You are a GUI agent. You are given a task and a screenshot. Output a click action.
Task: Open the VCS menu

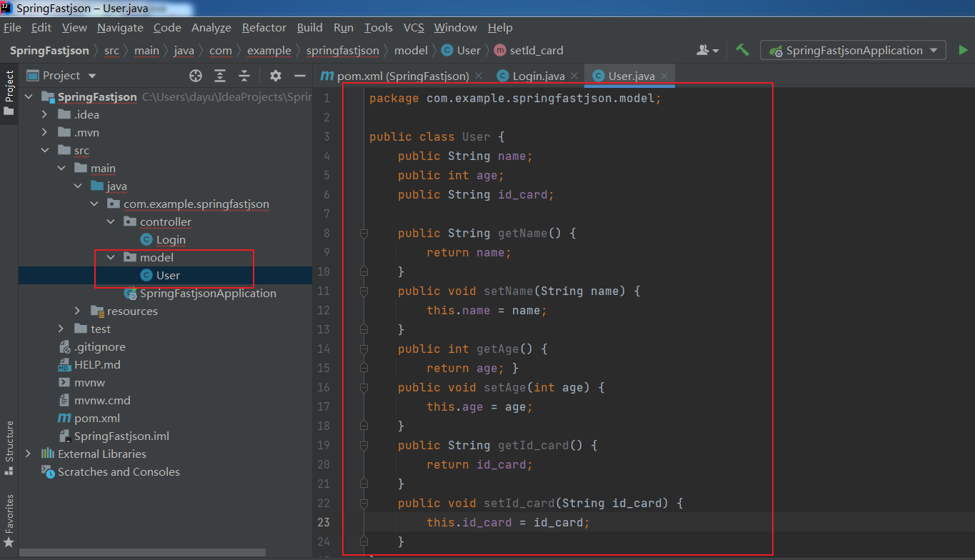414,28
